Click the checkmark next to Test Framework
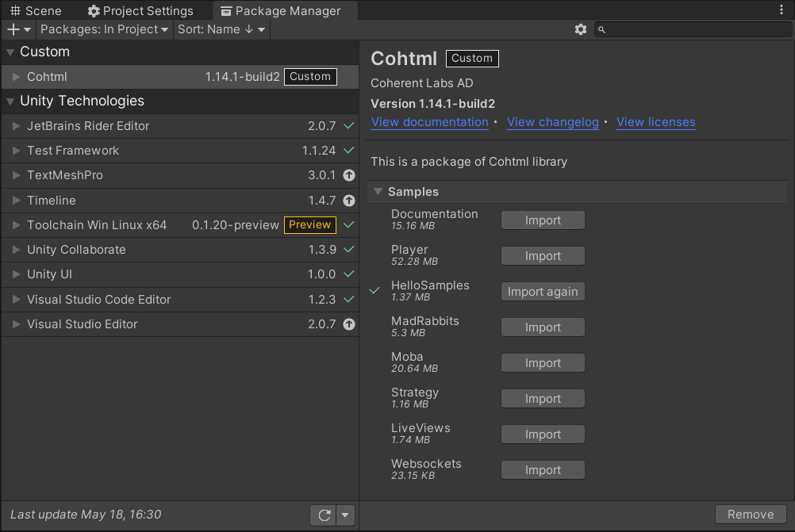The width and height of the screenshot is (795, 532). point(349,151)
